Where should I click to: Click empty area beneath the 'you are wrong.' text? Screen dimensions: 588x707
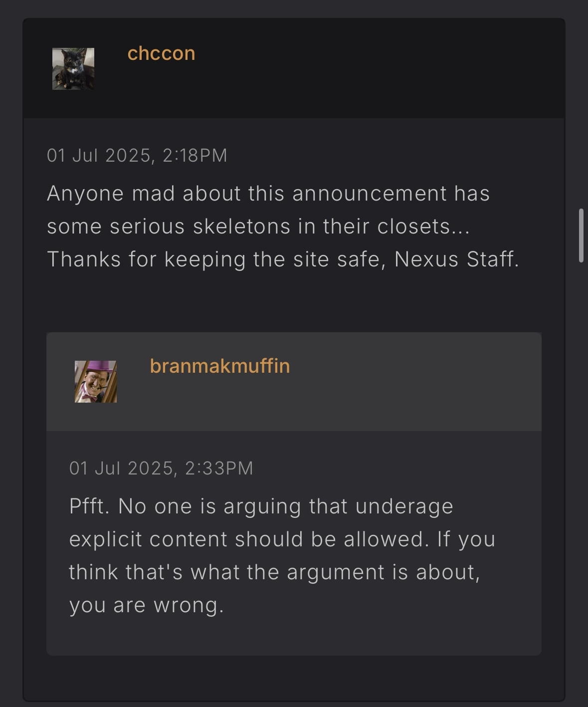[x=294, y=636]
